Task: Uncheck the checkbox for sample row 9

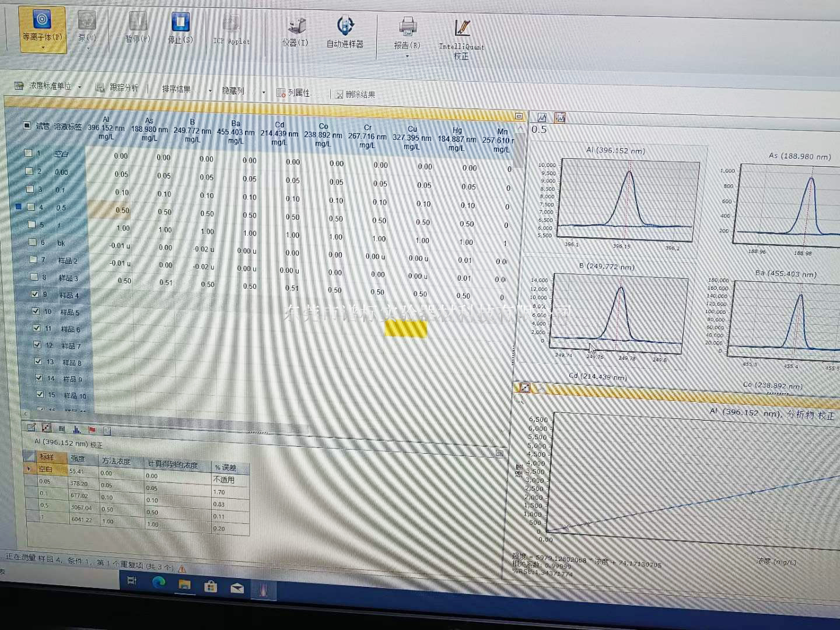Action: click(x=35, y=295)
